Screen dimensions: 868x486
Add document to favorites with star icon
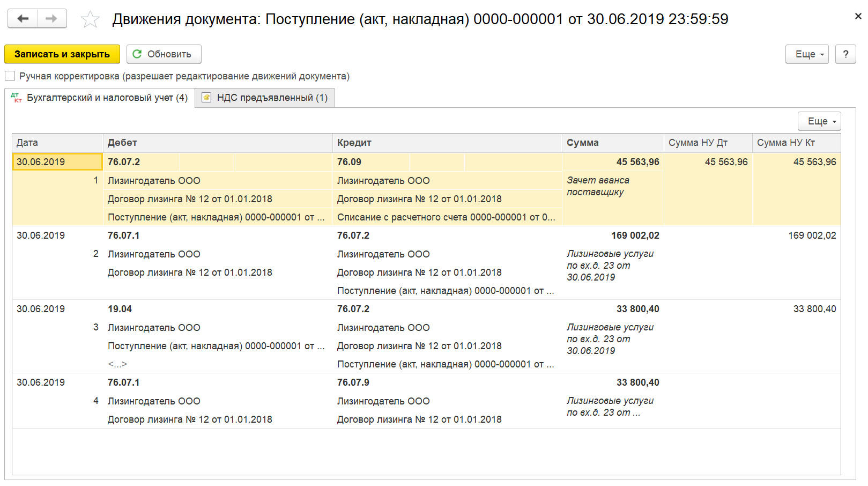[x=90, y=20]
